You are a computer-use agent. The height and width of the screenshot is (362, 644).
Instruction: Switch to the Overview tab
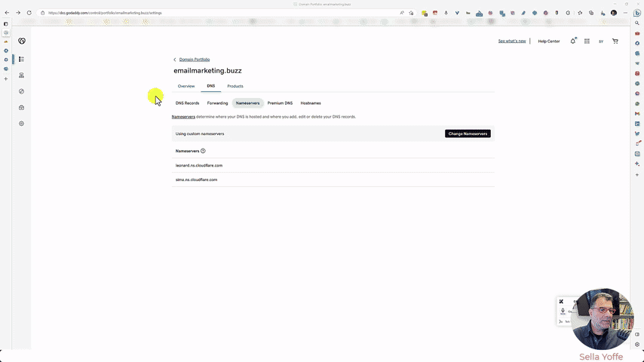(x=186, y=86)
